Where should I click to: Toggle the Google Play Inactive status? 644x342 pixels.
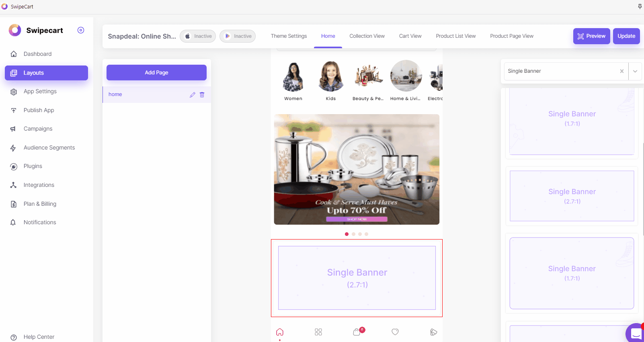pyautogui.click(x=238, y=36)
